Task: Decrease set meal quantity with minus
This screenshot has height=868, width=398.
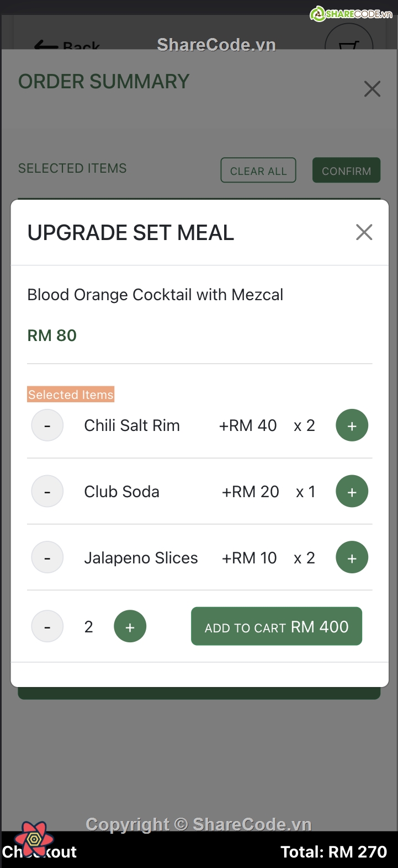Action: point(47,626)
